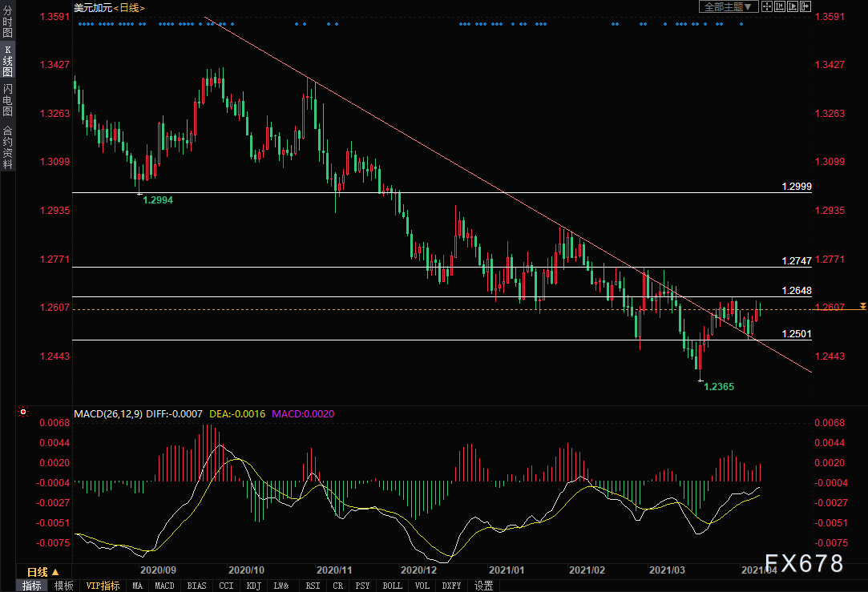Select the 模板 tab at bottom
The width and height of the screenshot is (868, 592).
pyautogui.click(x=63, y=586)
